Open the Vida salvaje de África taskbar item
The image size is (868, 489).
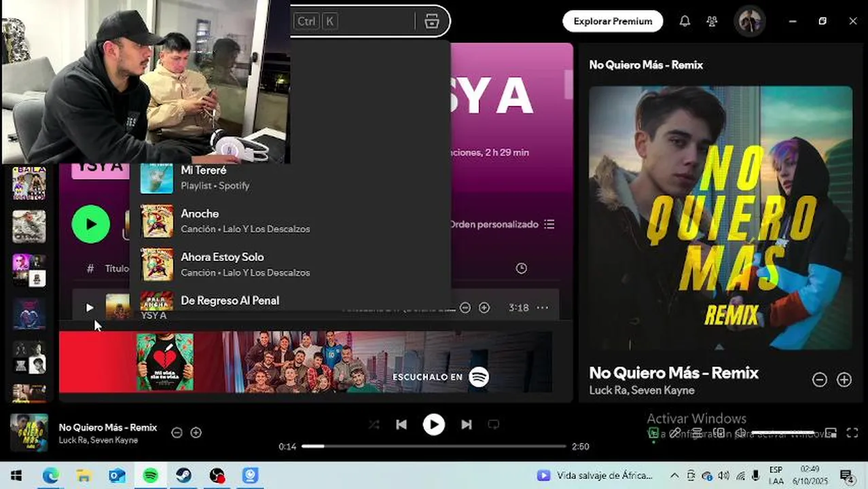(595, 475)
